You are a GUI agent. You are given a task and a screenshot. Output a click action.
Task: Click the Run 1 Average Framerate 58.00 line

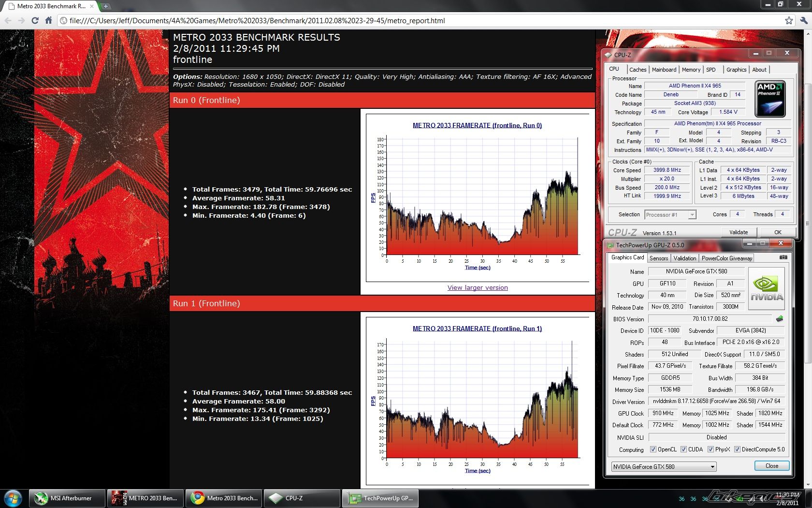coord(239,401)
